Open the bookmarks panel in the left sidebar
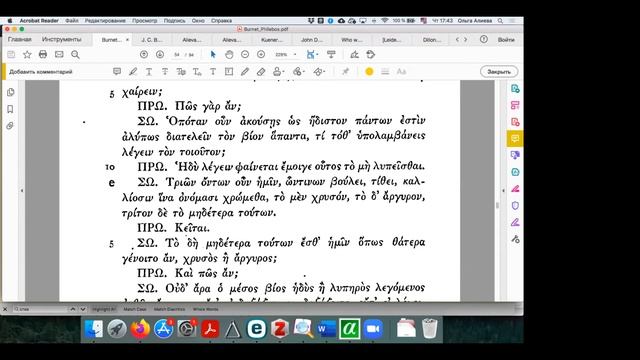Viewport: 640px width, 360px height. point(11,109)
